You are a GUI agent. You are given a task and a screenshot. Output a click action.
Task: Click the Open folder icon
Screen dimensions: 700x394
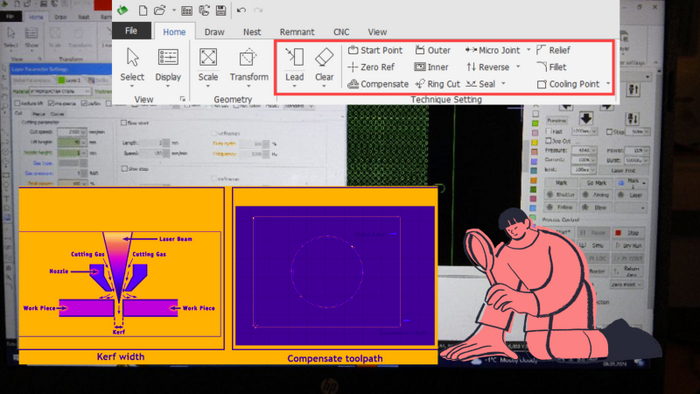(x=159, y=10)
